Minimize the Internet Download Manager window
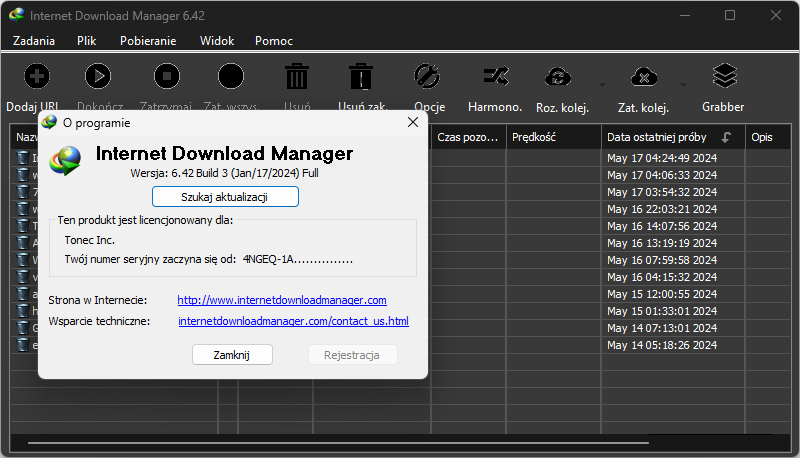Image resolution: width=800 pixels, height=458 pixels. tap(685, 15)
